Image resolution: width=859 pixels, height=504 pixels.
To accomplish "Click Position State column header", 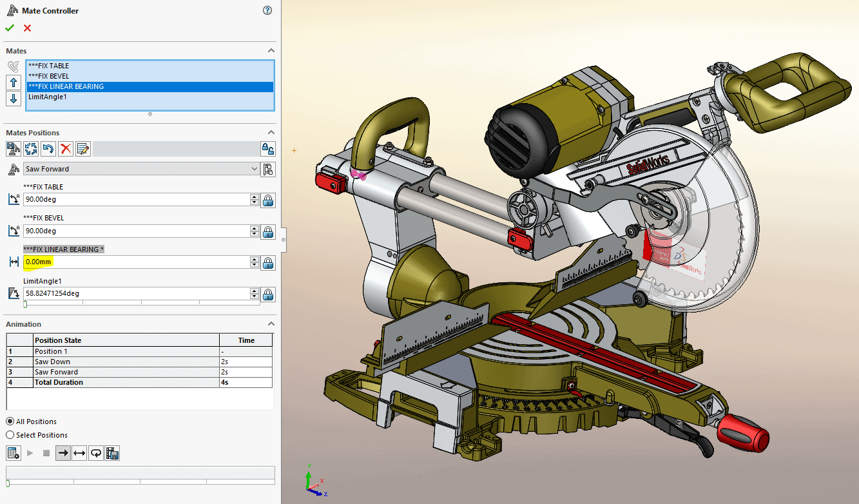I will [126, 340].
